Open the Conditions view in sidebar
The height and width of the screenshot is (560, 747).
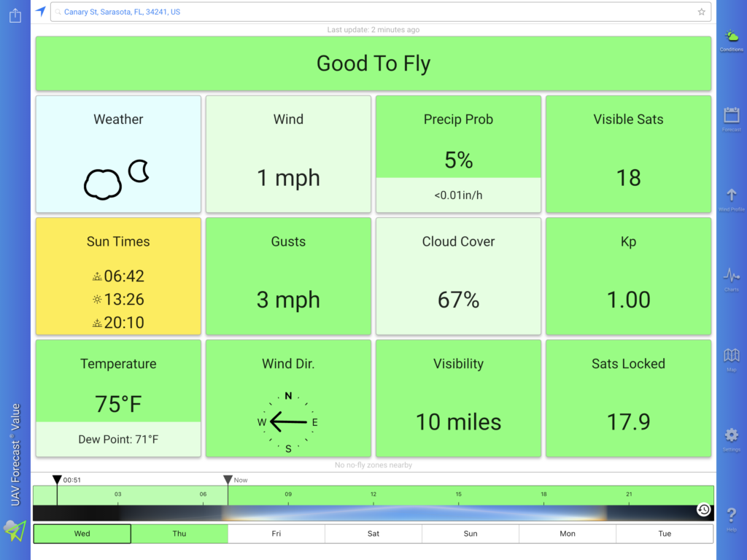(x=731, y=41)
